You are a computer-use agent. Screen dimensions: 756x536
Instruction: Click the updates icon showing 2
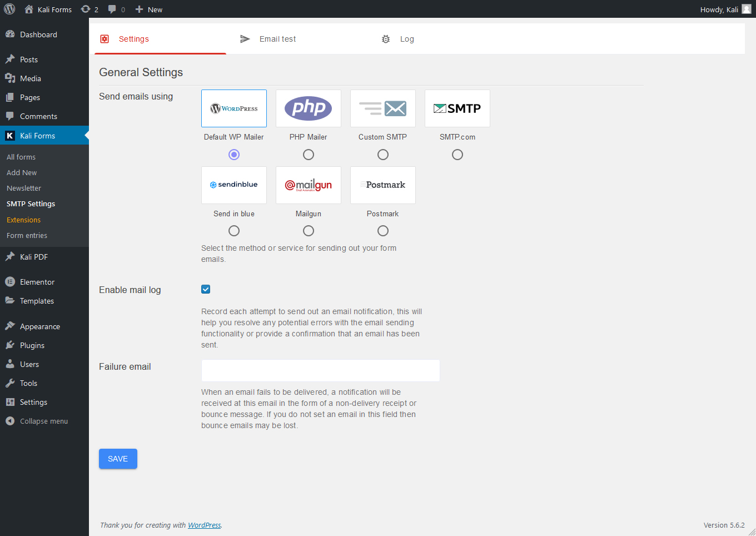pyautogui.click(x=86, y=9)
